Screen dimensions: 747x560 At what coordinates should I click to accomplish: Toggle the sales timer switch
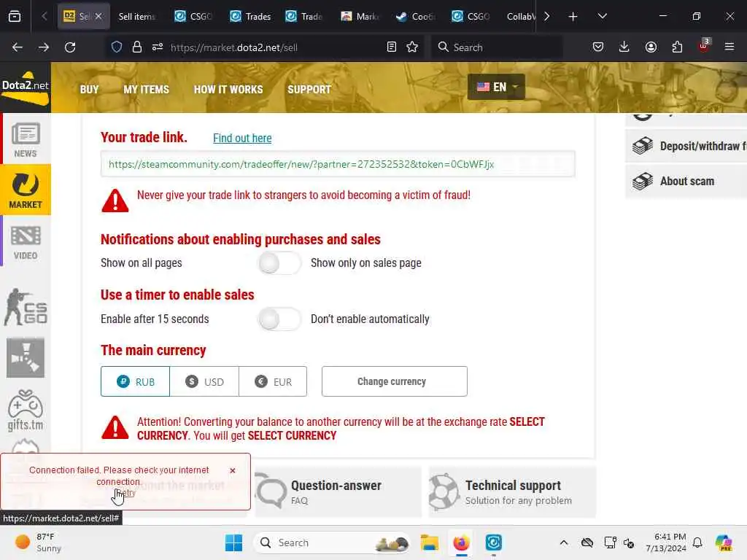click(279, 319)
